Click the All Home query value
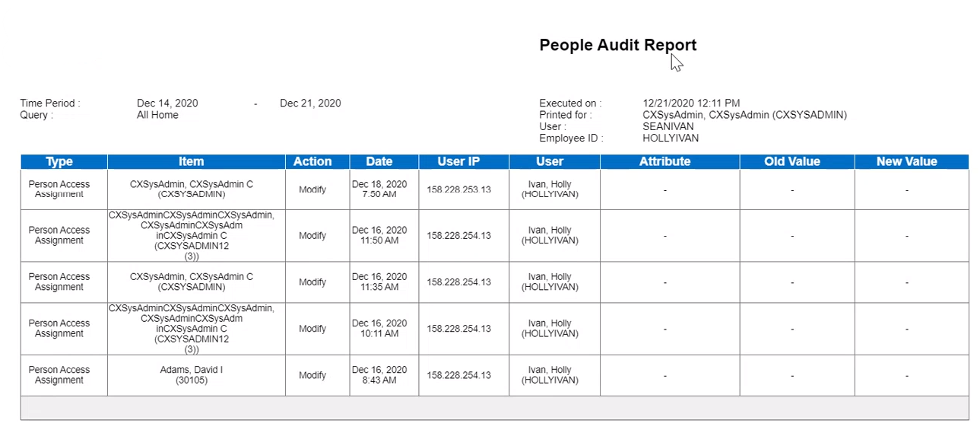 coord(157,115)
